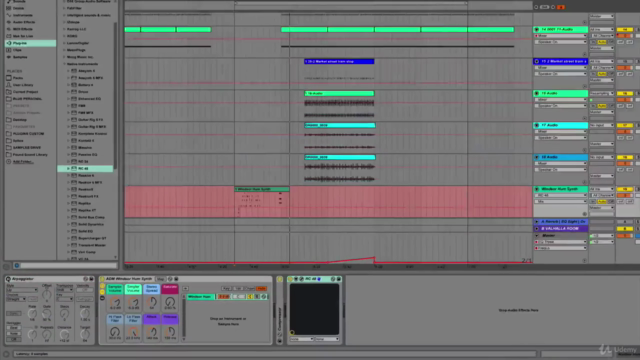Open 19 Audio input type dropdown

tap(602, 93)
